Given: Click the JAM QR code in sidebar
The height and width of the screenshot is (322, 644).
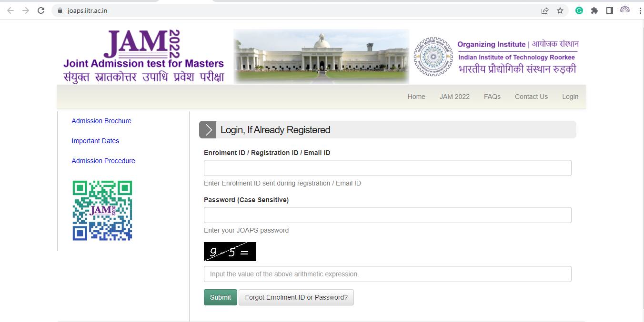Looking at the screenshot, I should click(102, 210).
